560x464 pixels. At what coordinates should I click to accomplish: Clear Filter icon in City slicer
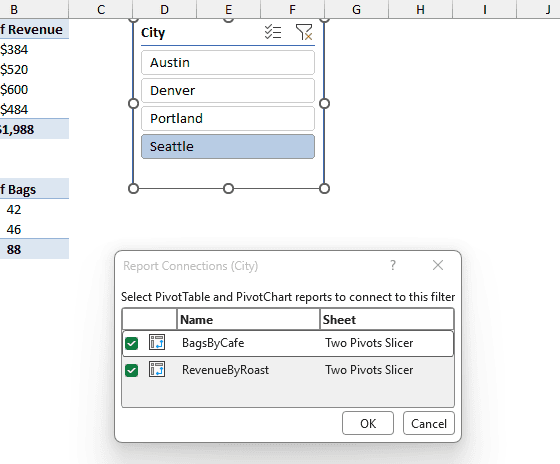304,32
